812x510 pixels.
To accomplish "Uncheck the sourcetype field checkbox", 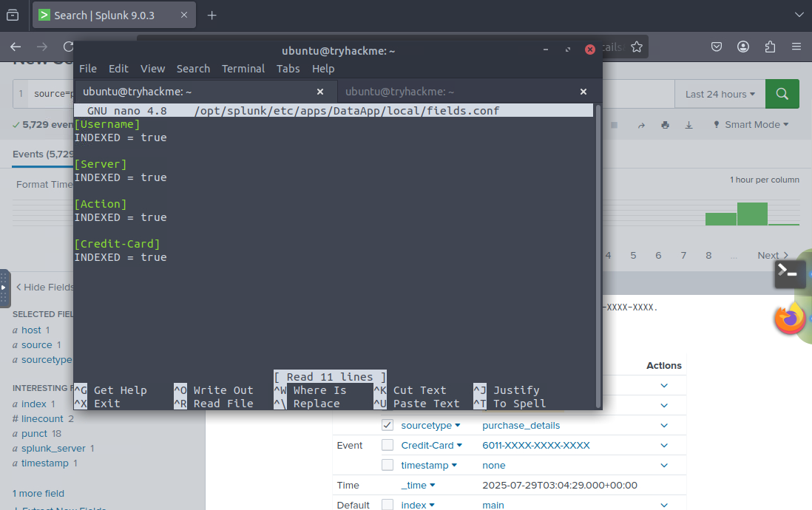I will pyautogui.click(x=388, y=425).
